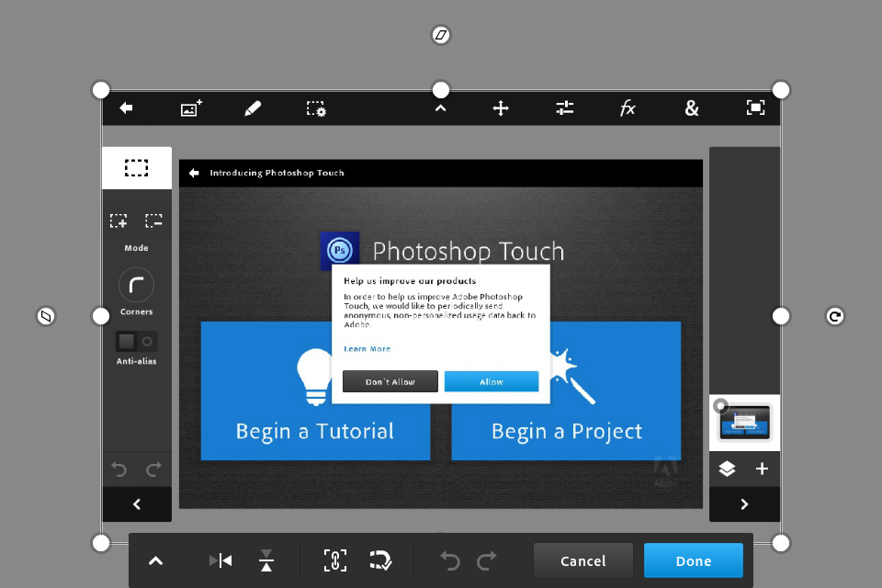This screenshot has width=882, height=588.
Task: Choose subtract-from-selection mode
Action: 153,220
